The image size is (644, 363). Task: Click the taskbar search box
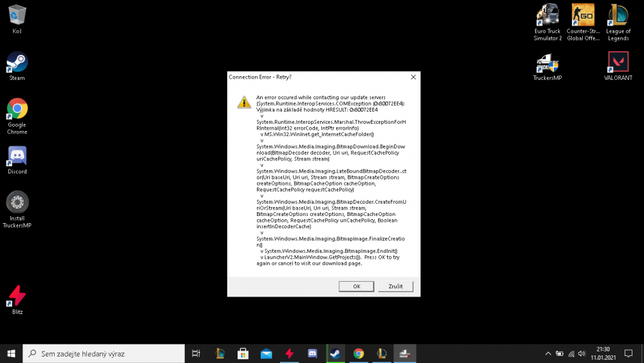pos(104,353)
